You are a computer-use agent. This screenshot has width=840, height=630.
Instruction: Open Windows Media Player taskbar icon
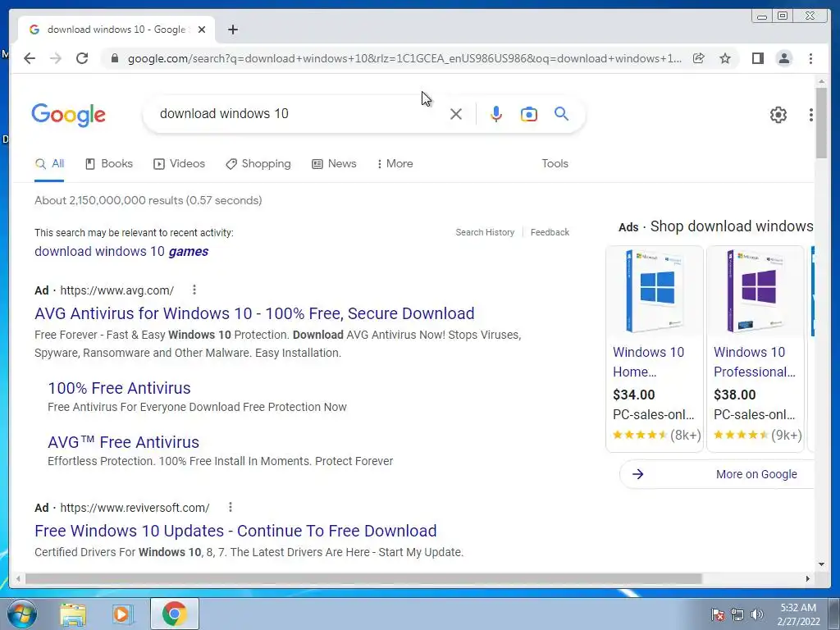(122, 614)
